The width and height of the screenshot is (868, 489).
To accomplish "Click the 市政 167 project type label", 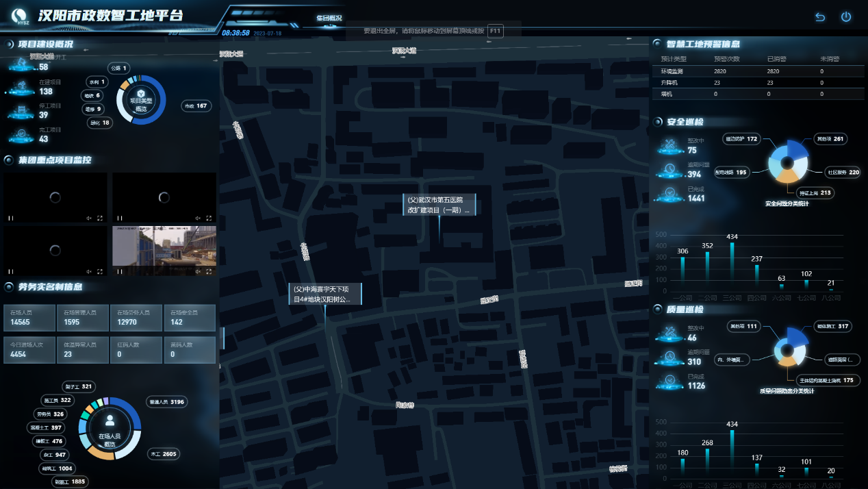I will click(x=196, y=106).
